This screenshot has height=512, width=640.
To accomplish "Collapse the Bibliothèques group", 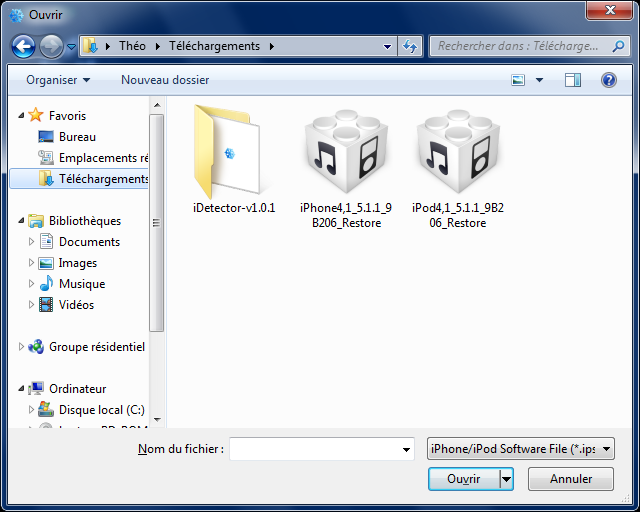I will click(21, 221).
